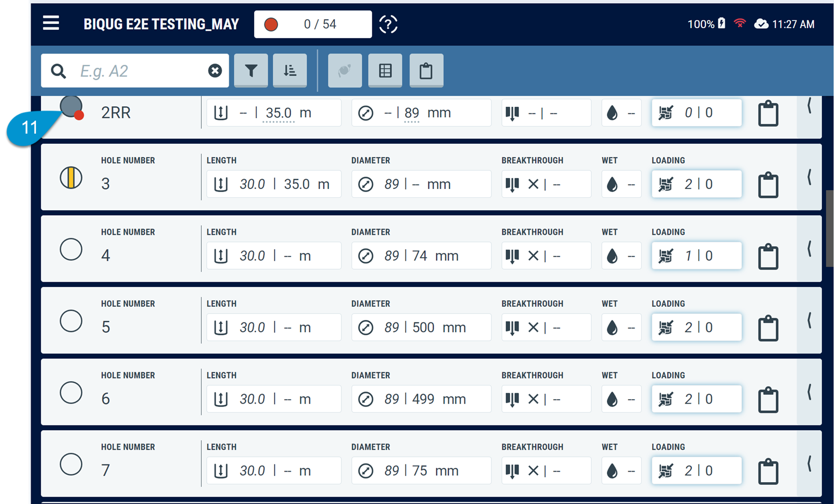Screen dimensions: 834x504
Task: Open clipboard notes for hole 6
Action: pyautogui.click(x=768, y=400)
